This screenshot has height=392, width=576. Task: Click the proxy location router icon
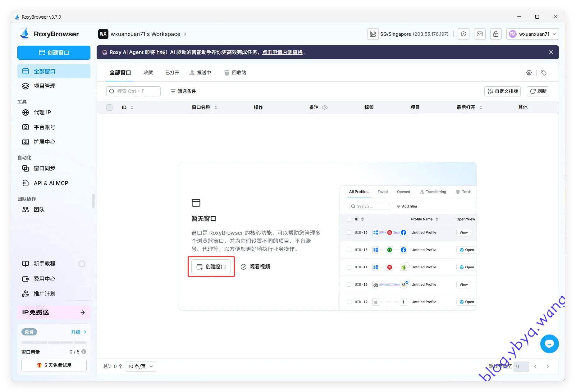coord(373,34)
